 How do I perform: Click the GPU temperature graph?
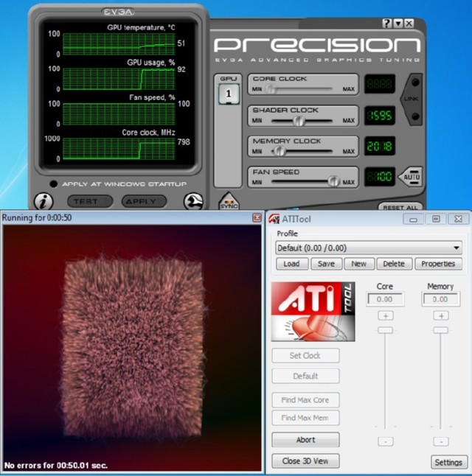(119, 44)
